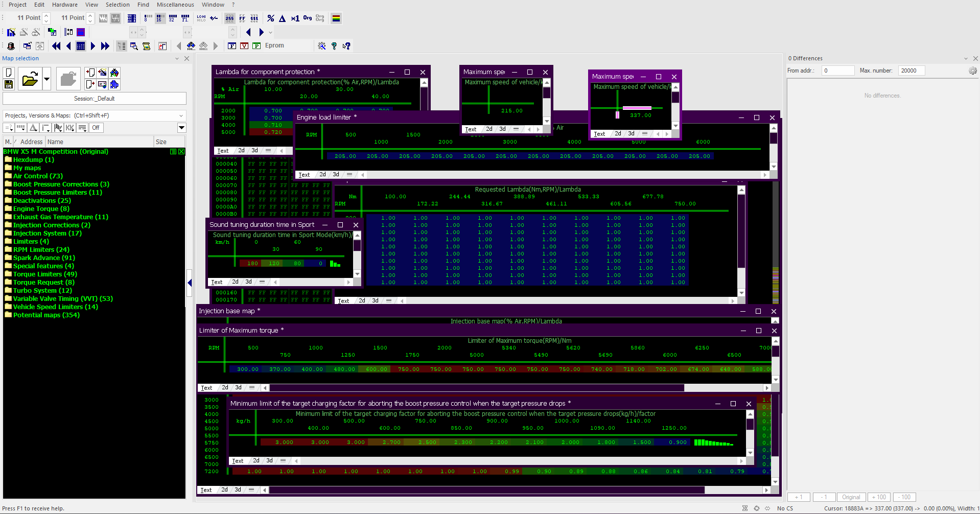Image resolution: width=980 pixels, height=514 pixels.
Task: Click the rainbow color display icon
Action: coord(336,18)
